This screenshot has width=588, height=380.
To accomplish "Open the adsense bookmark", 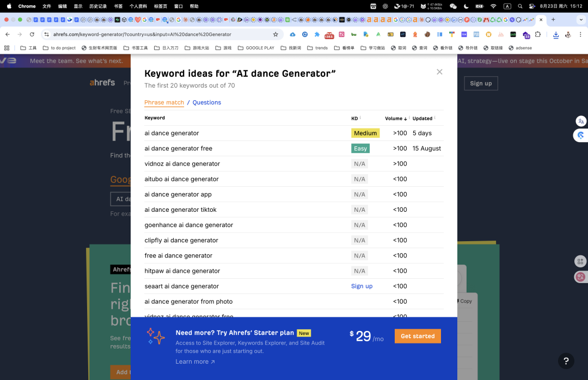I will pos(520,48).
